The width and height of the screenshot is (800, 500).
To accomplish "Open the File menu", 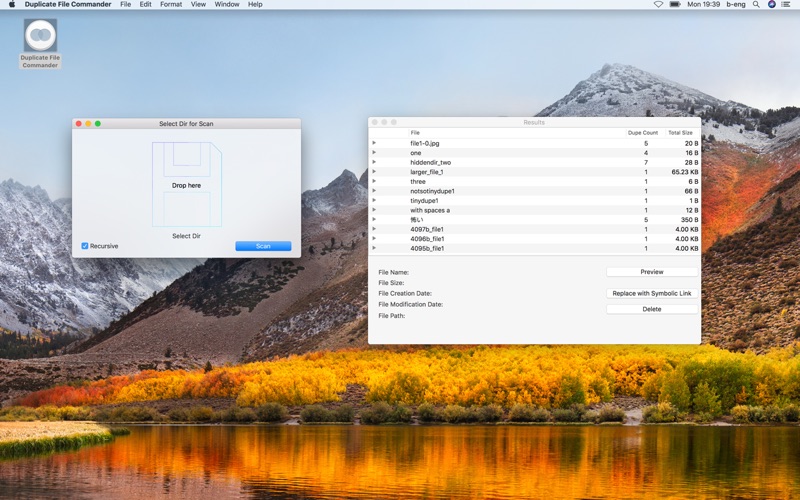I will [126, 4].
